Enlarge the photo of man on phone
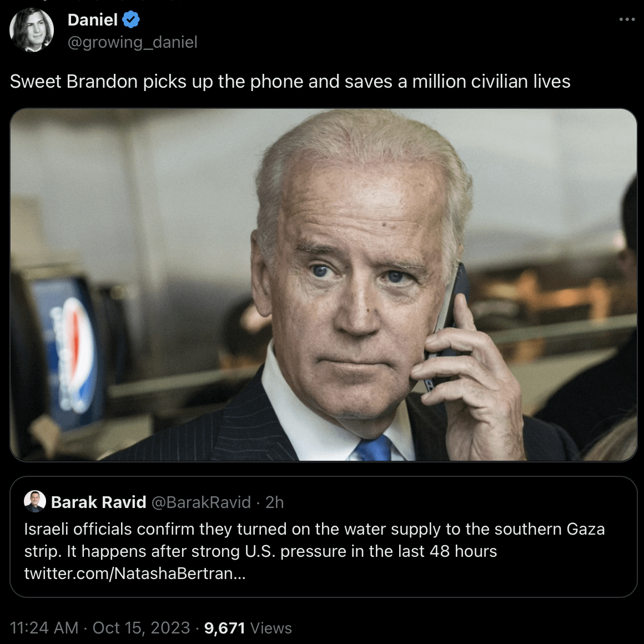Image resolution: width=644 pixels, height=644 pixels. pos(323,284)
